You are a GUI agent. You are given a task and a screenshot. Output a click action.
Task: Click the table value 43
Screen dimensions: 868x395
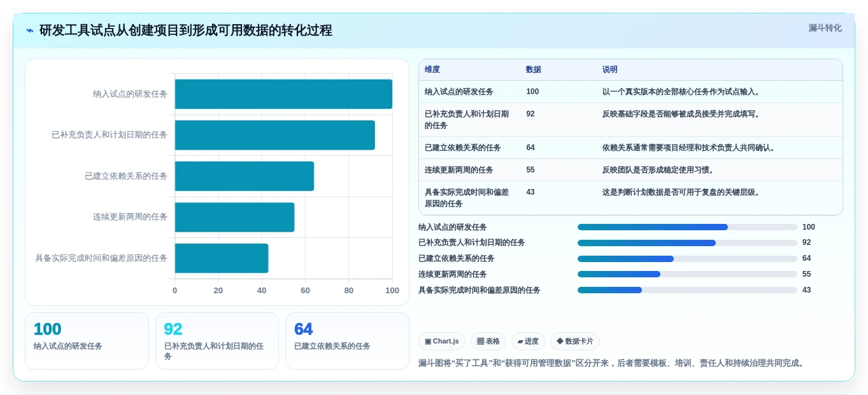530,192
